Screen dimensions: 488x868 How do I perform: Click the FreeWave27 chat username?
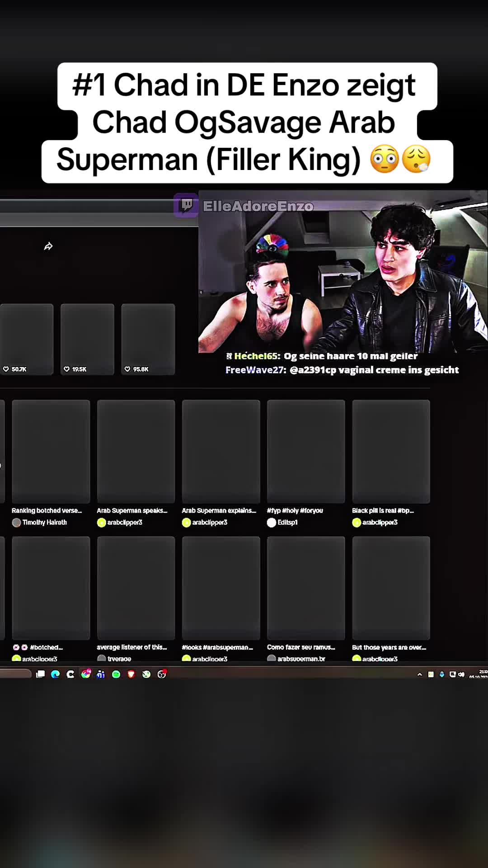click(255, 370)
